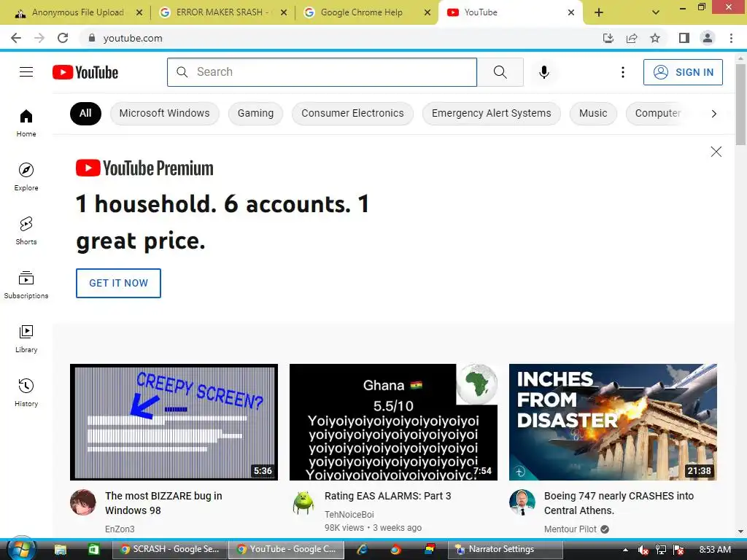Open YouTube settings three-dot menu
Screen dimensions: 747x560
coord(623,72)
